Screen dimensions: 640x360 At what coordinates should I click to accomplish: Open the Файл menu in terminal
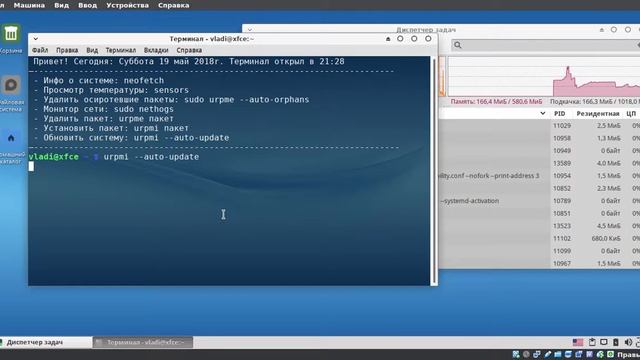[40, 50]
